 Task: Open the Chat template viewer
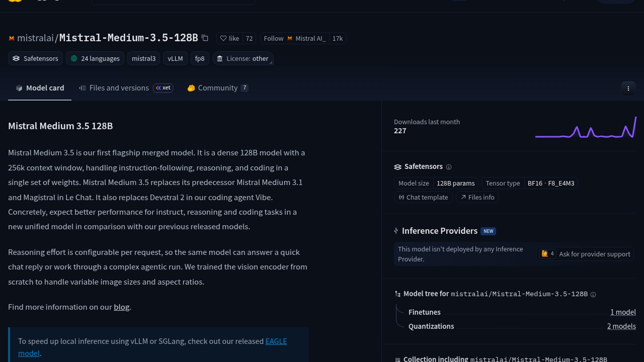(x=423, y=197)
